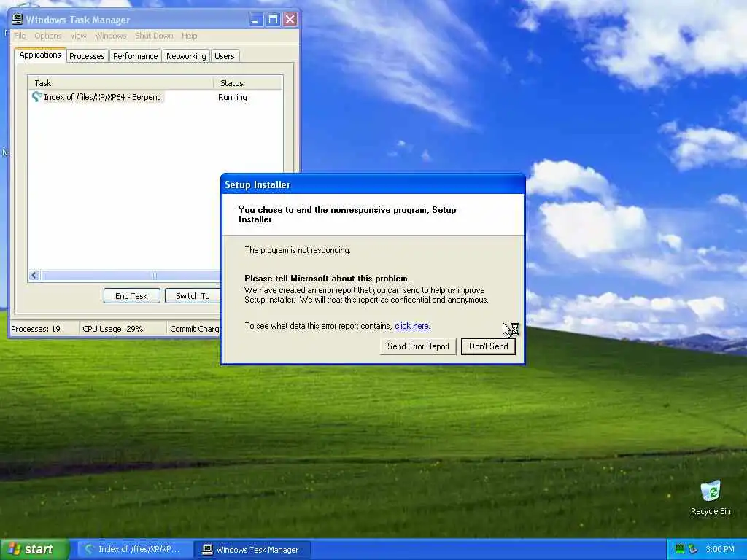Click the second system tray icon
The height and width of the screenshot is (560, 747).
pyautogui.click(x=693, y=549)
